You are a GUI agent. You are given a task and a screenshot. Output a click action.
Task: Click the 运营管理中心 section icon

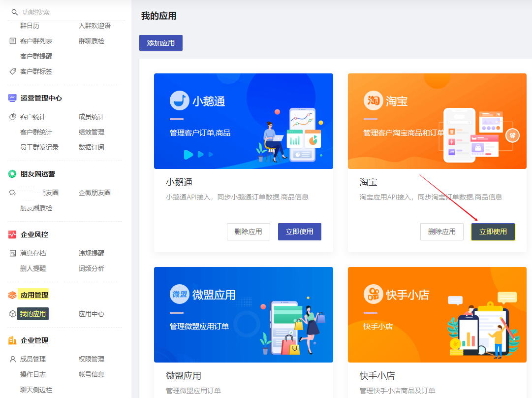tap(12, 98)
